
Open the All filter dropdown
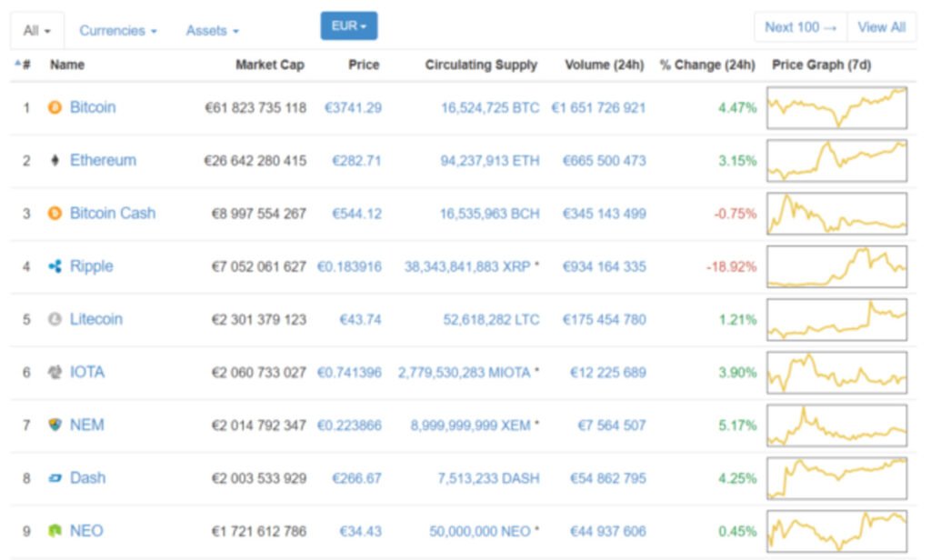pos(37,31)
